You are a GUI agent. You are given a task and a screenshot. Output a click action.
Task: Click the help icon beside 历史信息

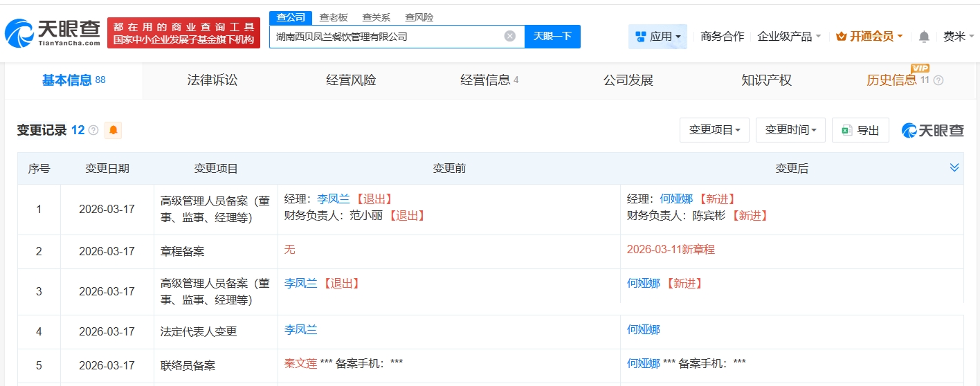[x=938, y=80]
